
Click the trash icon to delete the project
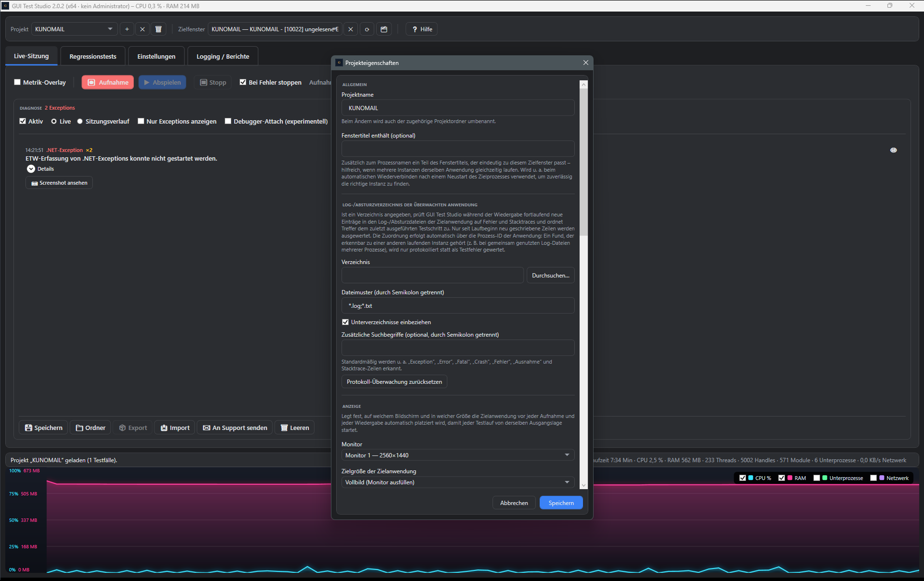pos(158,29)
